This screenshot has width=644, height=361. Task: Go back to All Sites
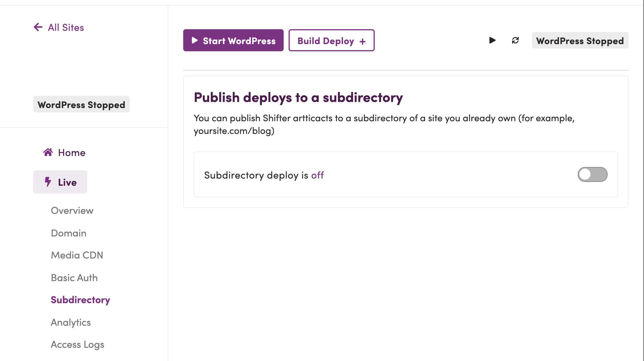(x=59, y=27)
